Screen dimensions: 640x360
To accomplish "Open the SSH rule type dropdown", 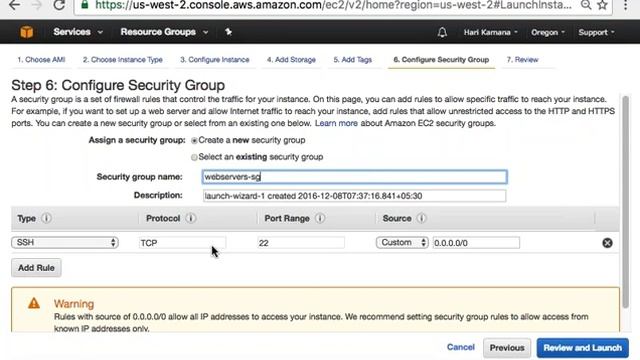I will point(65,242).
